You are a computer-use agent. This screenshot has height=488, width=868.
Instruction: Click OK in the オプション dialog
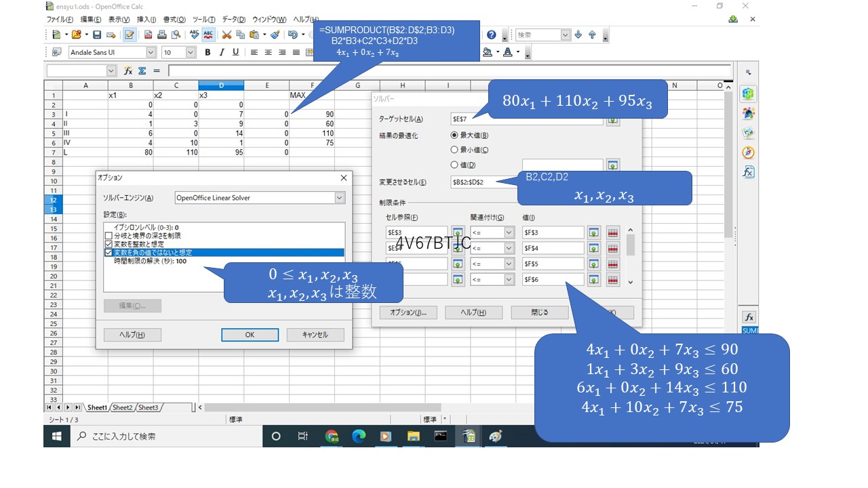pyautogui.click(x=250, y=335)
